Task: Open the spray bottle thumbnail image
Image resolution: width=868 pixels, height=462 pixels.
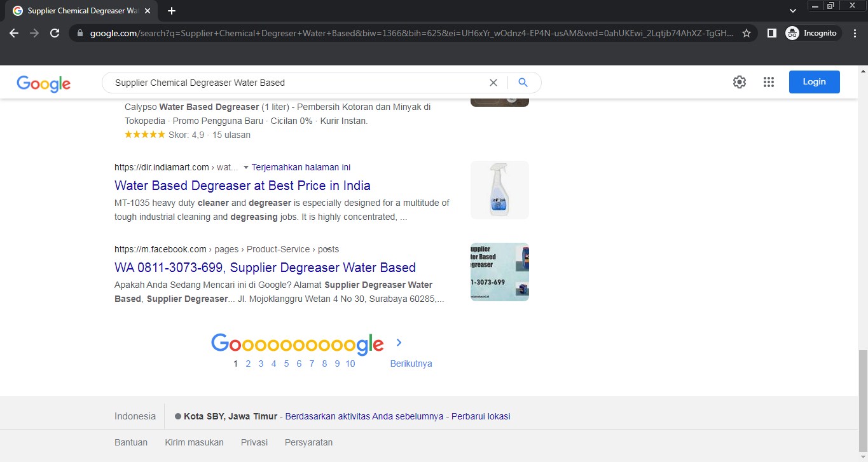Action: 500,190
